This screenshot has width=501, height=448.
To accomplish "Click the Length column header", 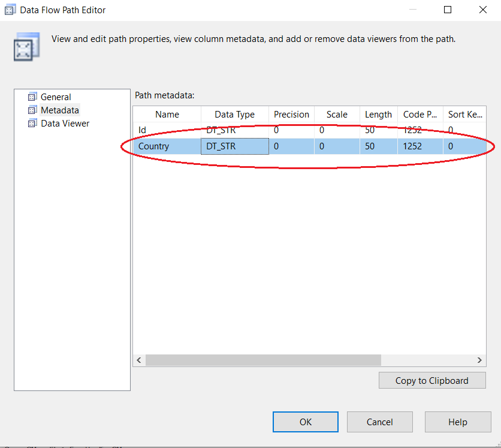I will pos(378,115).
